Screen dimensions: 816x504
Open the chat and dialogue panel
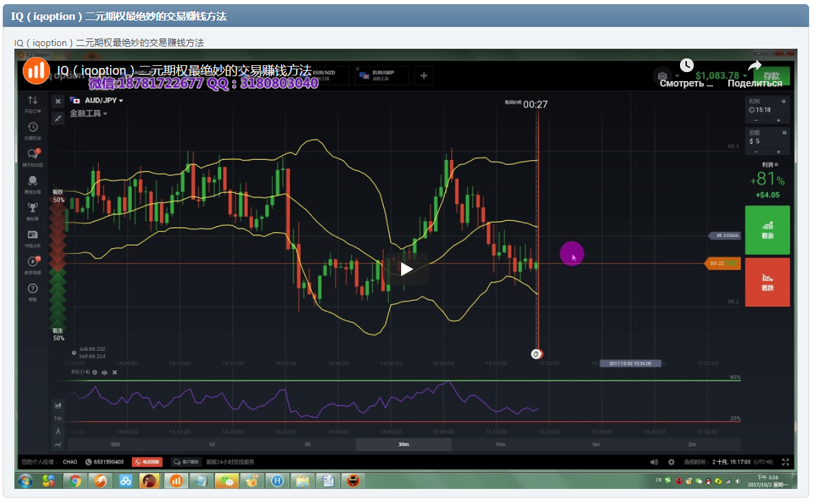(x=32, y=153)
